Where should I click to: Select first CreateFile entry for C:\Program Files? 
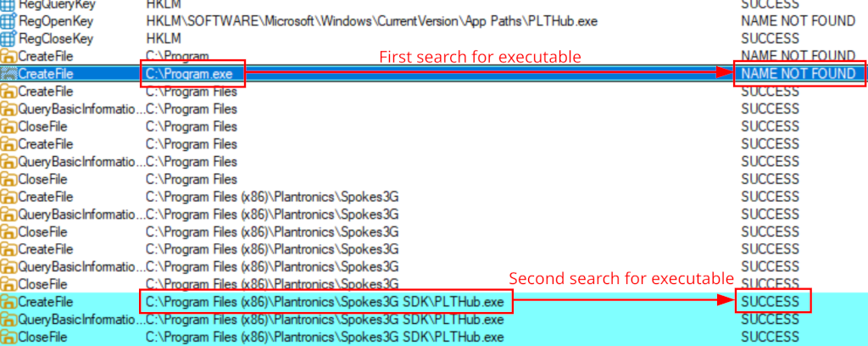click(45, 92)
